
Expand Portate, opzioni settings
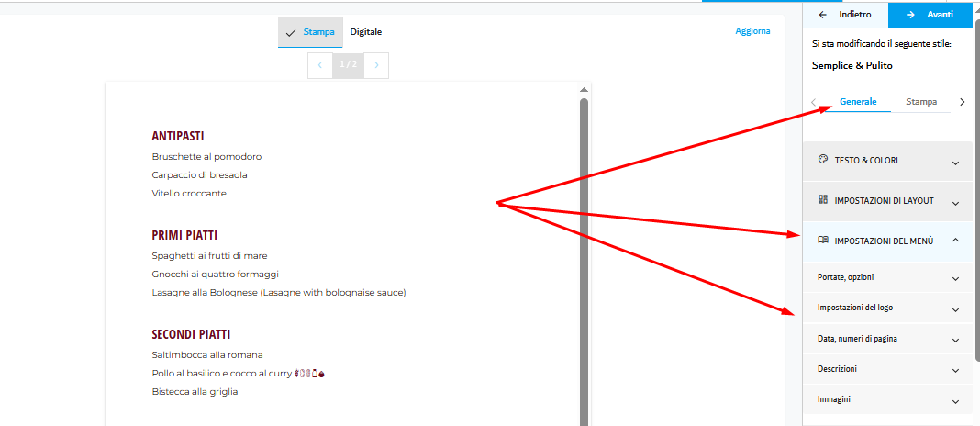point(887,278)
